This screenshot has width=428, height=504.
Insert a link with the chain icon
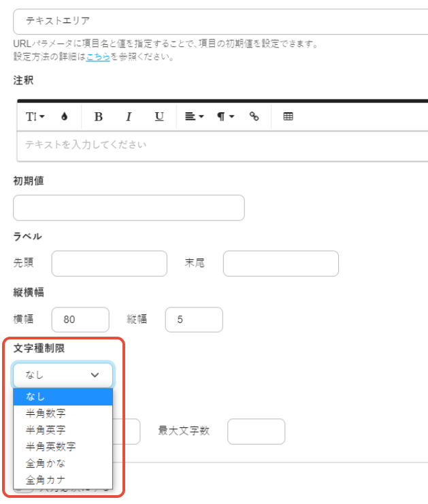pyautogui.click(x=254, y=116)
